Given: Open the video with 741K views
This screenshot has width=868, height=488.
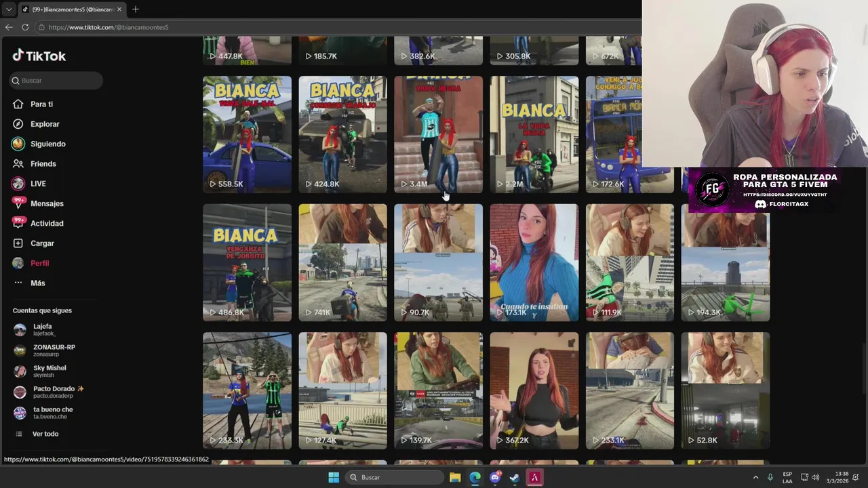Looking at the screenshot, I should (342, 262).
